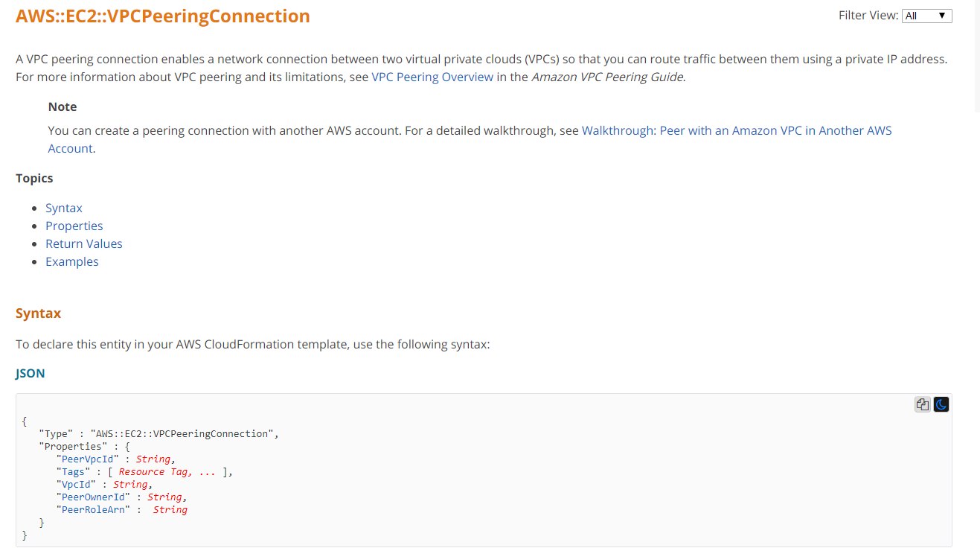Click the Topics heading
Image resolution: width=980 pixels, height=548 pixels.
tap(34, 178)
